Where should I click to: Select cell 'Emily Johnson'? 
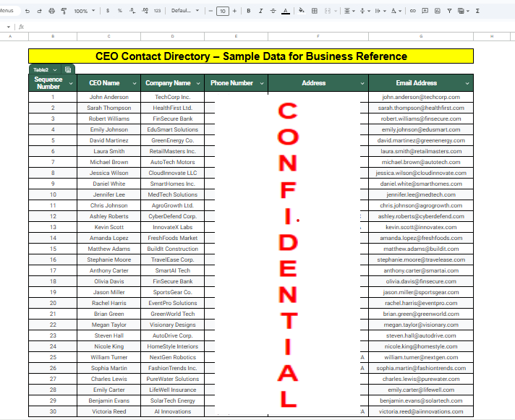point(108,129)
